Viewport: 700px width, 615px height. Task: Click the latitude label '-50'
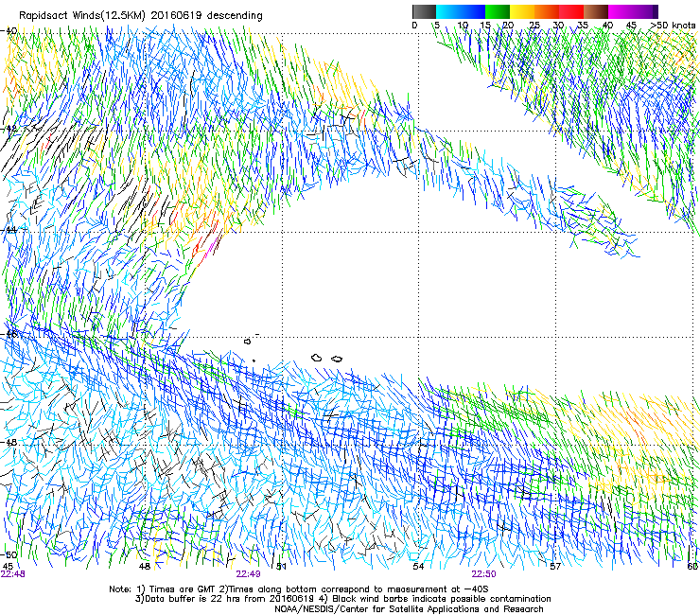9,554
